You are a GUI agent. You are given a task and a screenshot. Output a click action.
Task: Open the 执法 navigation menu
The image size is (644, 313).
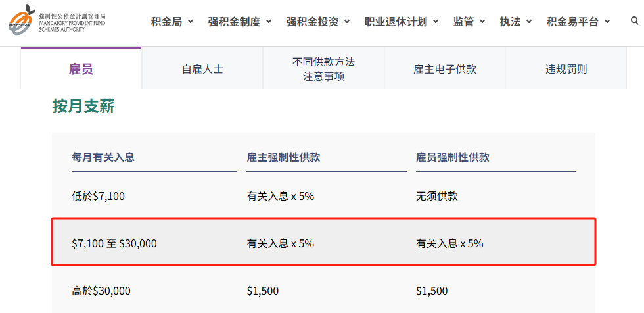(516, 22)
